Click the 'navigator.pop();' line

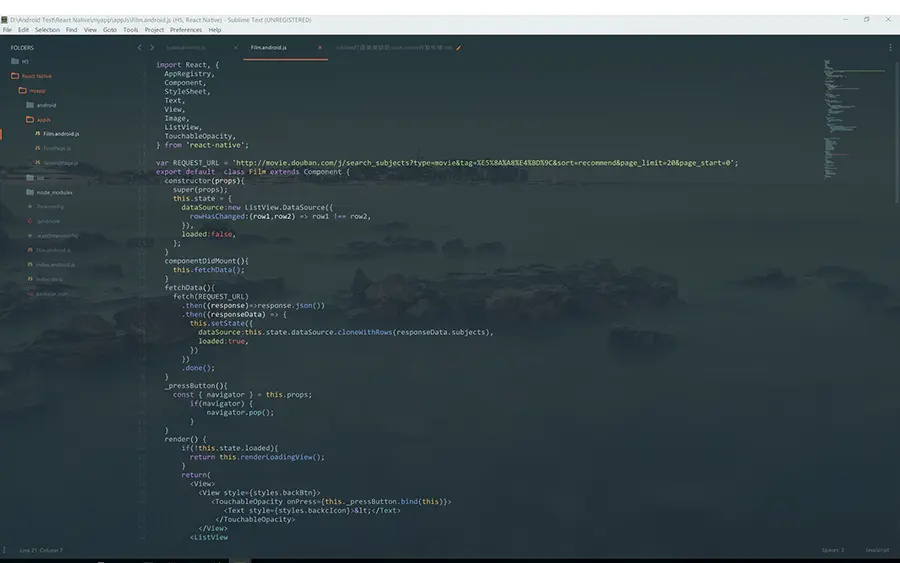[x=240, y=412]
